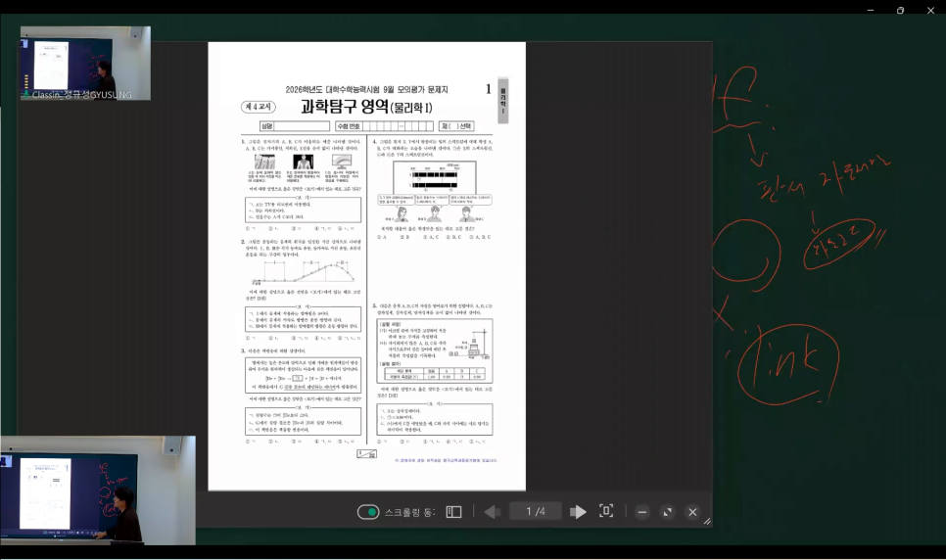Restore down the application window
Viewport: 946px width, 560px height.
pos(900,10)
